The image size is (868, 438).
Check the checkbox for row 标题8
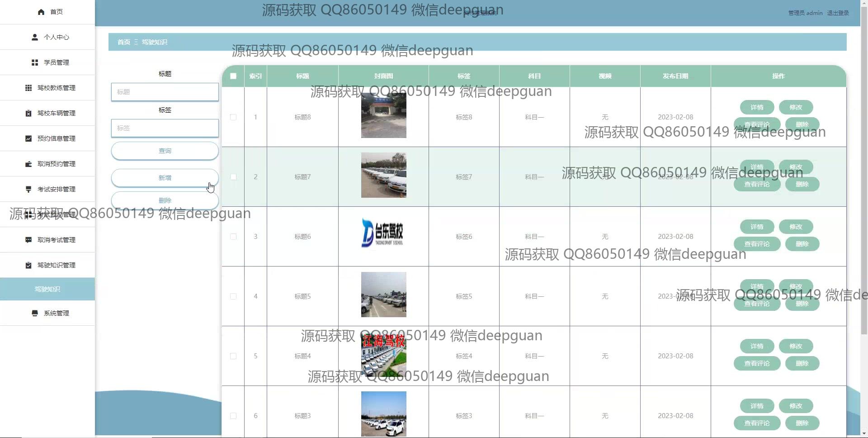tap(233, 117)
